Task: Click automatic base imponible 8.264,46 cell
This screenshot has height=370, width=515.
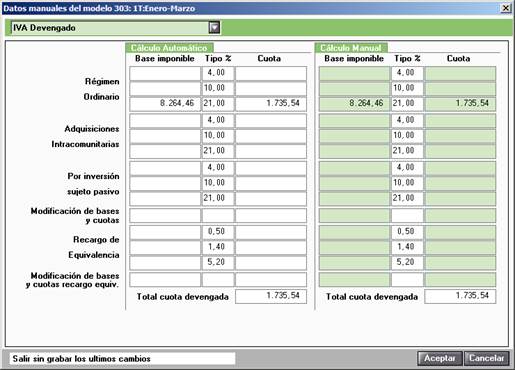Action: click(165, 103)
